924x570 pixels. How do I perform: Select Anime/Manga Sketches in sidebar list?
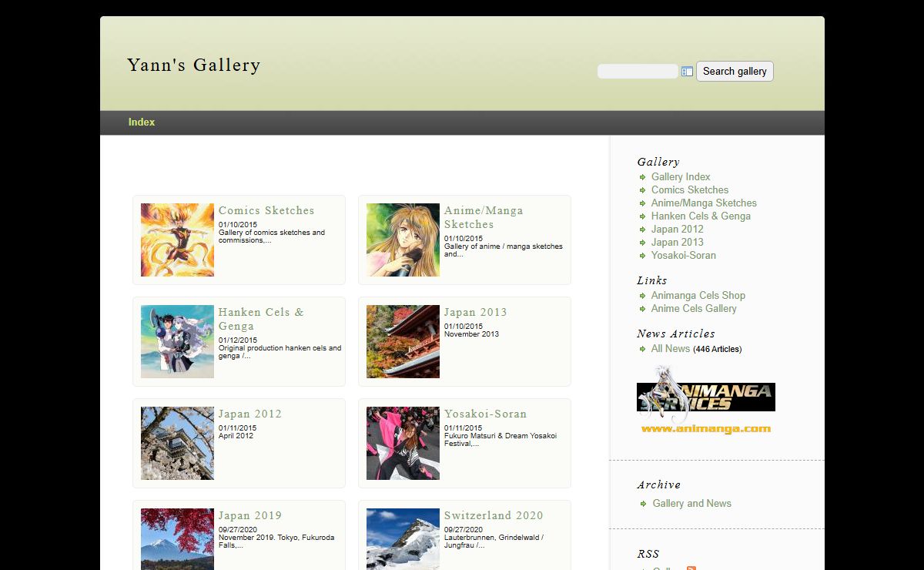pyautogui.click(x=704, y=203)
